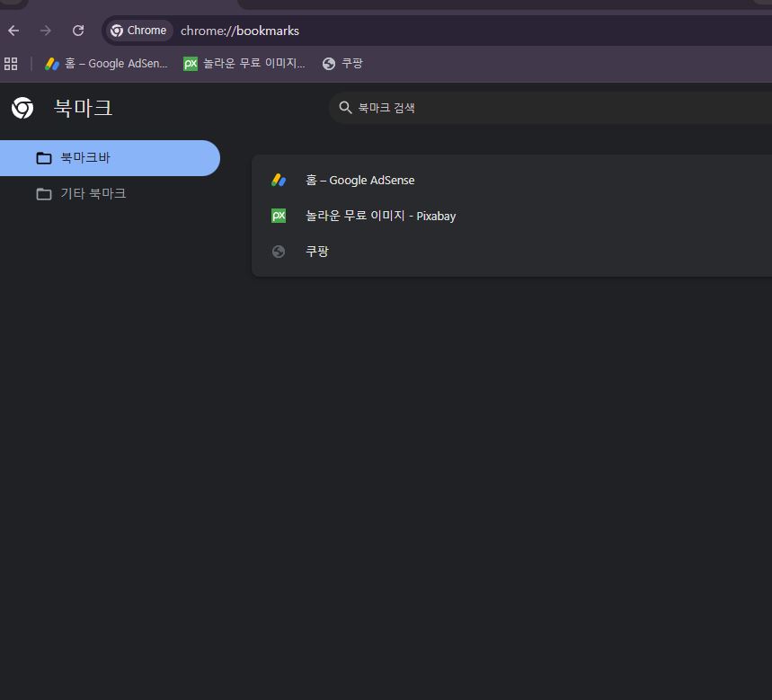Select the 쿠팡 bookmark list entry
The image size is (772, 700).
[512, 252]
